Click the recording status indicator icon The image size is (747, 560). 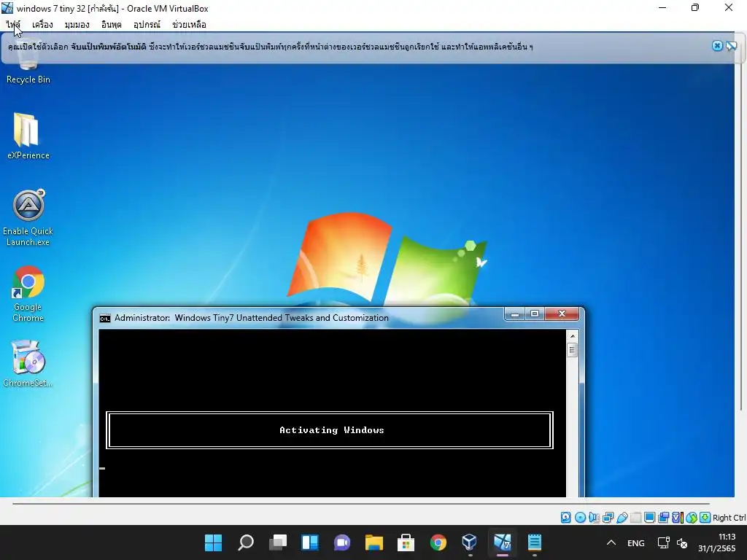(663, 518)
